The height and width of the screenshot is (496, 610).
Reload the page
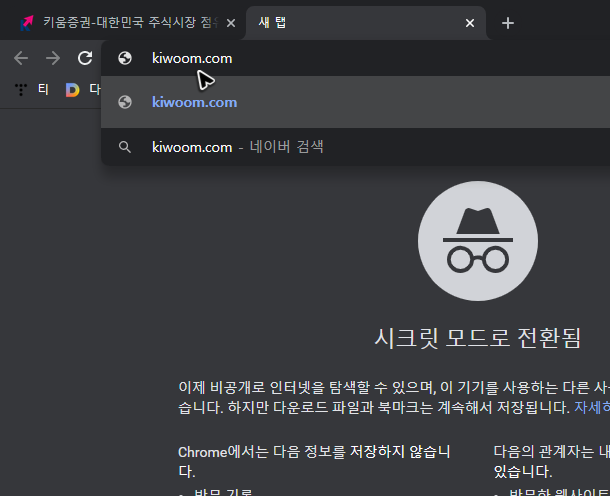pos(85,58)
